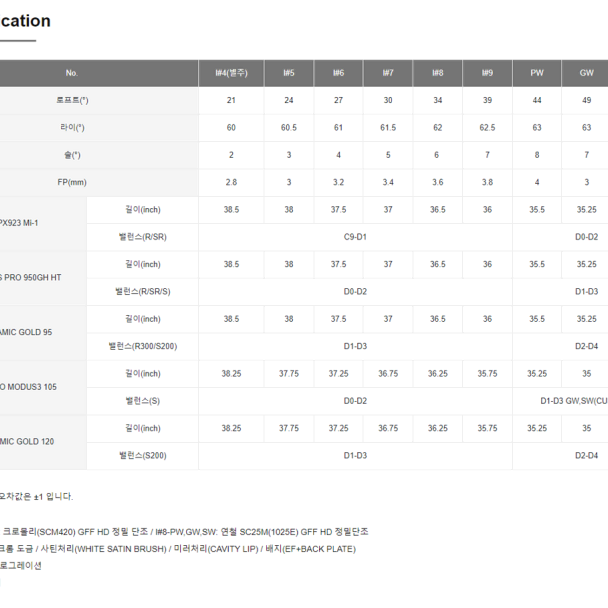
Task: Click lie value 60.5
Action: pyautogui.click(x=289, y=128)
